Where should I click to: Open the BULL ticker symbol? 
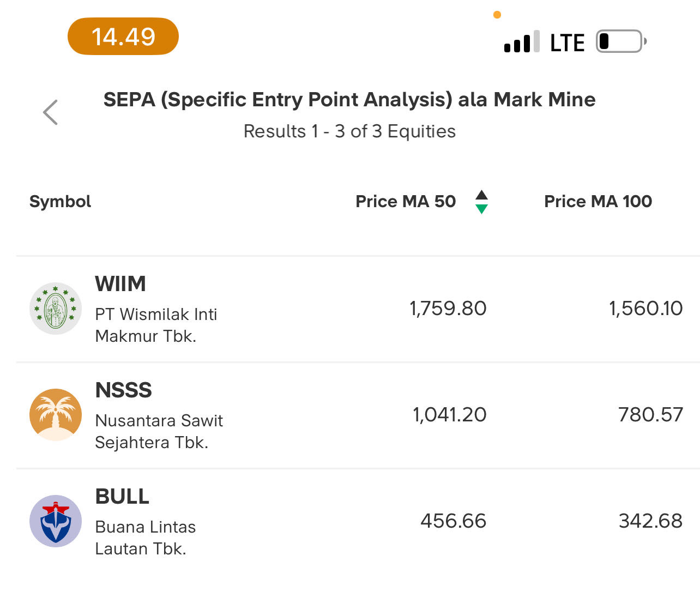[x=122, y=497]
